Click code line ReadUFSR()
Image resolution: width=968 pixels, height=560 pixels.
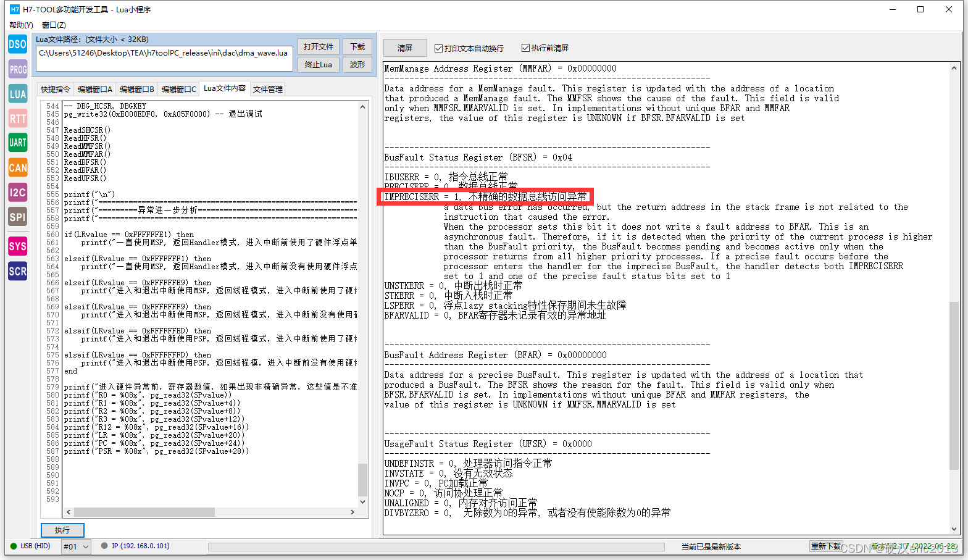click(85, 178)
